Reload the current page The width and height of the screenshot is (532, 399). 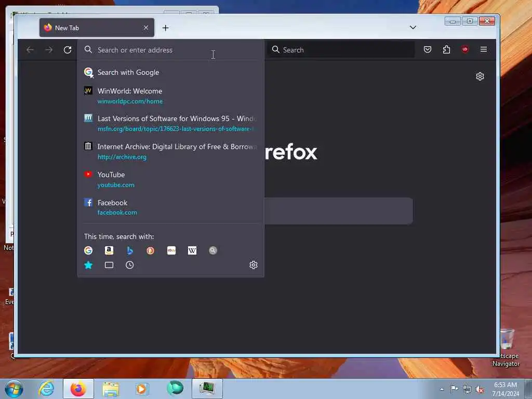pos(68,50)
